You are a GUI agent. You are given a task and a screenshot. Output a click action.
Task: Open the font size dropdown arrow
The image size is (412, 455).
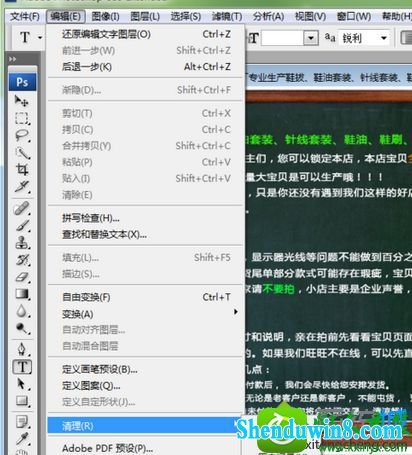(311, 38)
